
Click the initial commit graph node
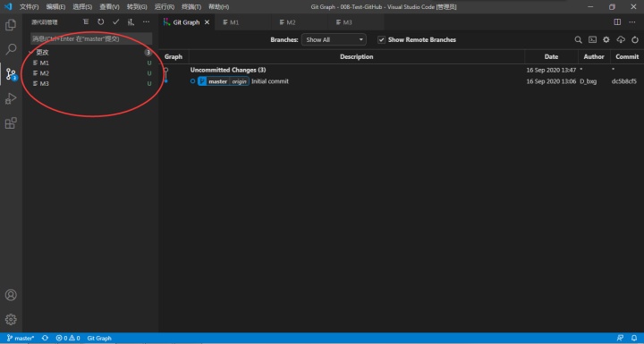(x=166, y=81)
